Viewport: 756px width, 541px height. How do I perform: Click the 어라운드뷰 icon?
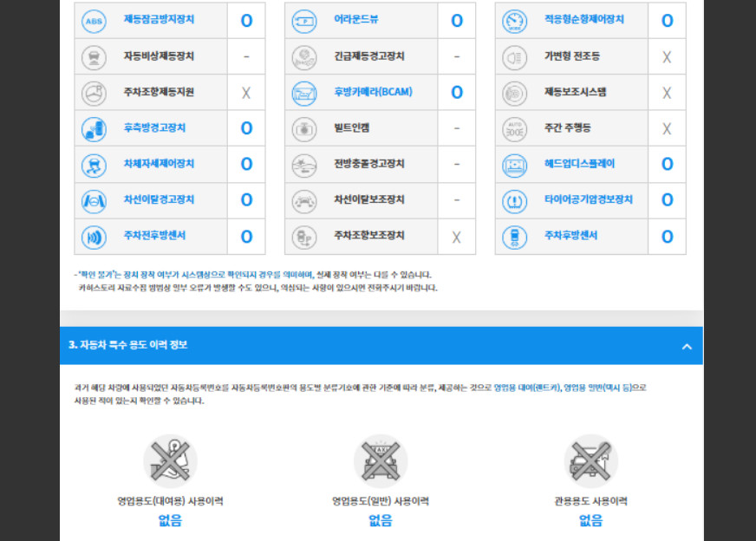[x=304, y=21]
